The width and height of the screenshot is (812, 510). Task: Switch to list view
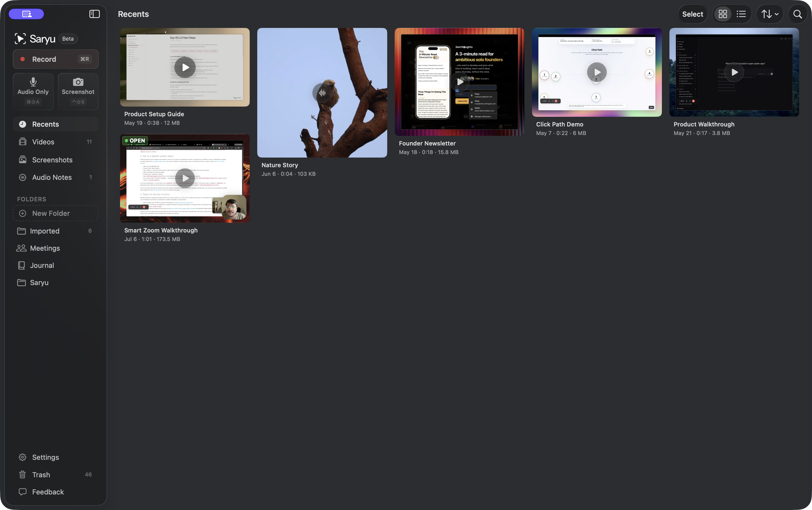click(741, 14)
